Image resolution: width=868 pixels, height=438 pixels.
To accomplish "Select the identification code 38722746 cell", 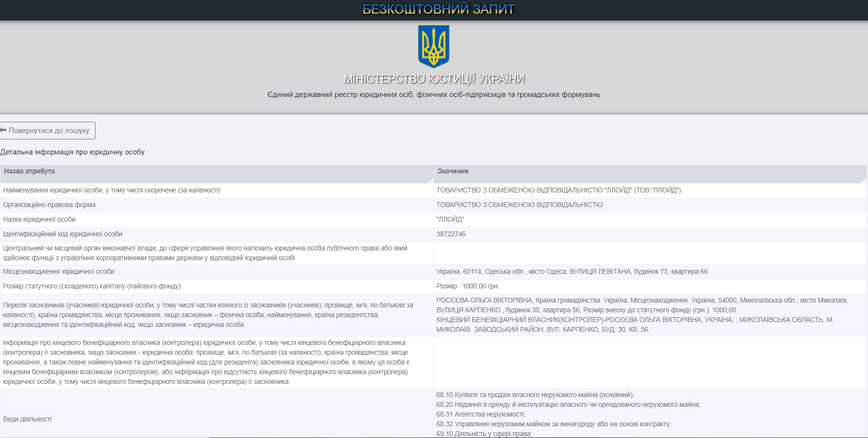I will click(x=451, y=234).
